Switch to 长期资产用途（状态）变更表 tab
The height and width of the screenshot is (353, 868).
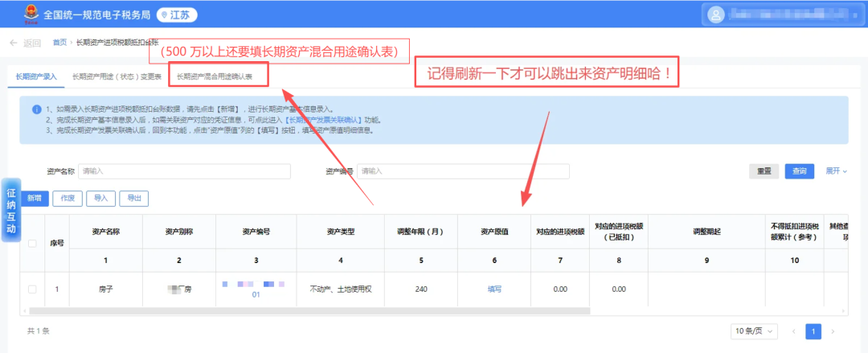pyautogui.click(x=117, y=77)
